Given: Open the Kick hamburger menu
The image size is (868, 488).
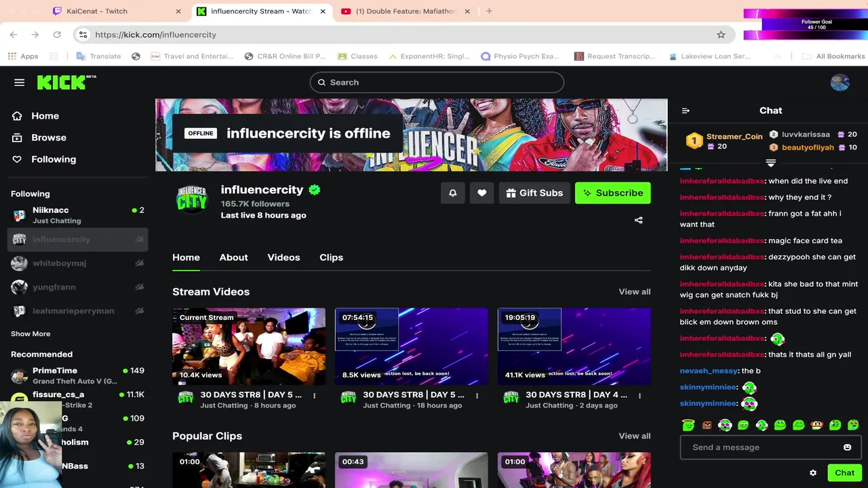Looking at the screenshot, I should [19, 83].
